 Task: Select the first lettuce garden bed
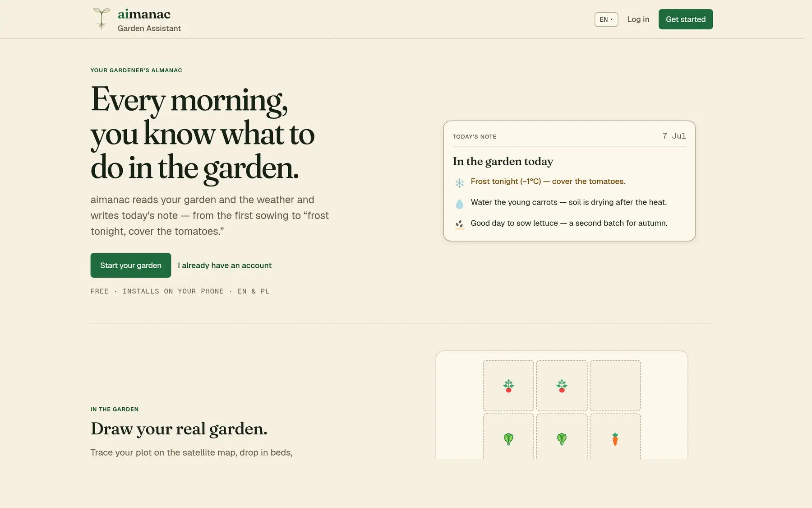(x=508, y=437)
